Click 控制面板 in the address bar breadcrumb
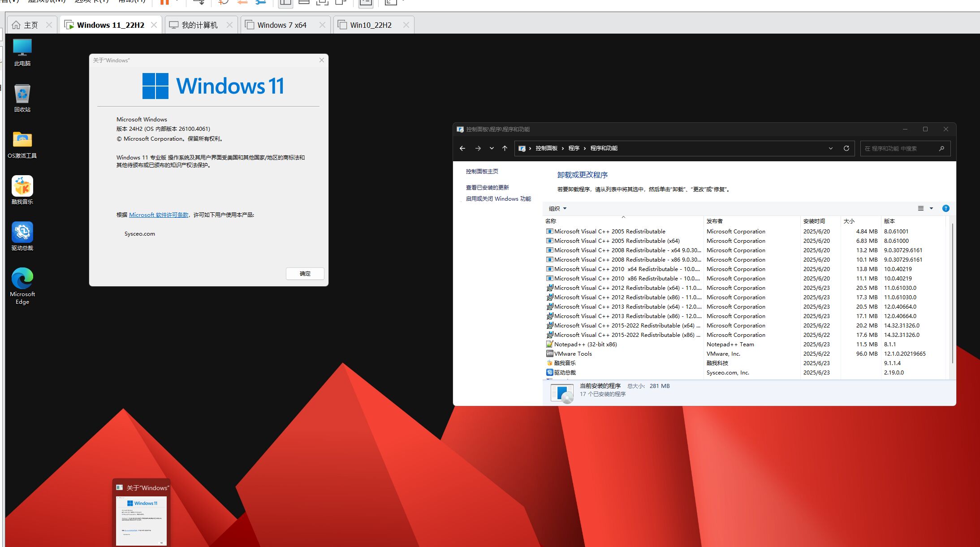This screenshot has width=980, height=547. pyautogui.click(x=546, y=148)
